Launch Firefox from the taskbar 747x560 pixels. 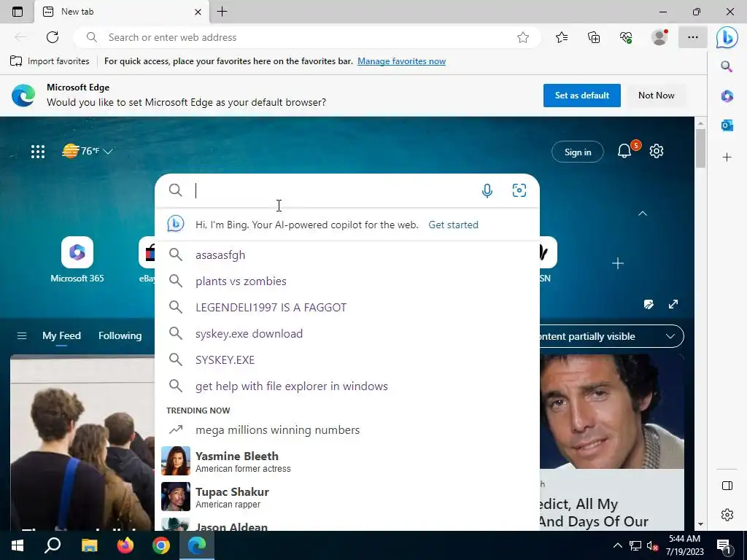click(x=125, y=545)
